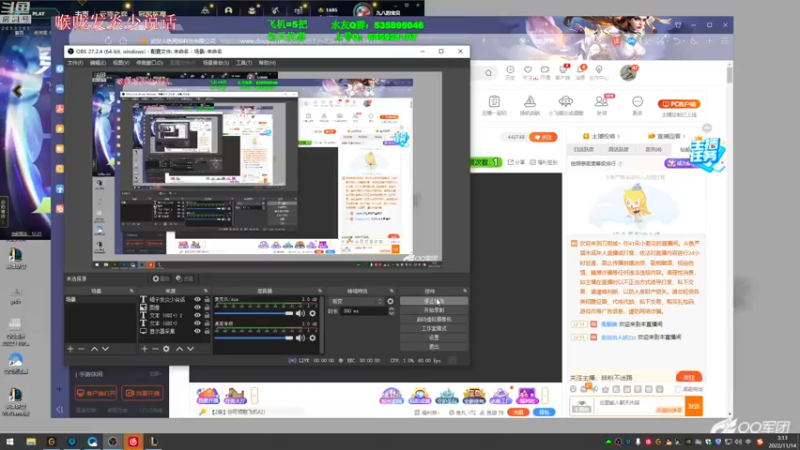Screen dimensions: 800x450
Task: Open the transition type dropdown in OBS Scene Transitions
Action: [x=357, y=301]
